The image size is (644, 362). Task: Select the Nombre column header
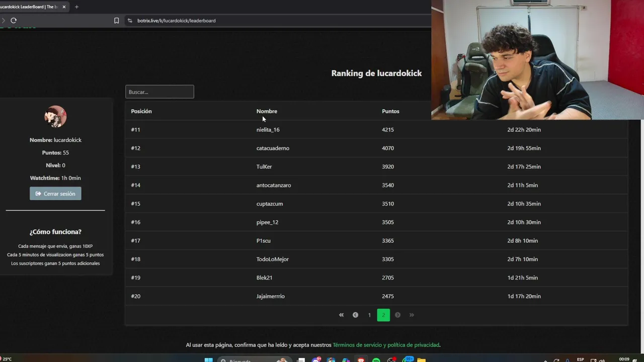pos(267,111)
